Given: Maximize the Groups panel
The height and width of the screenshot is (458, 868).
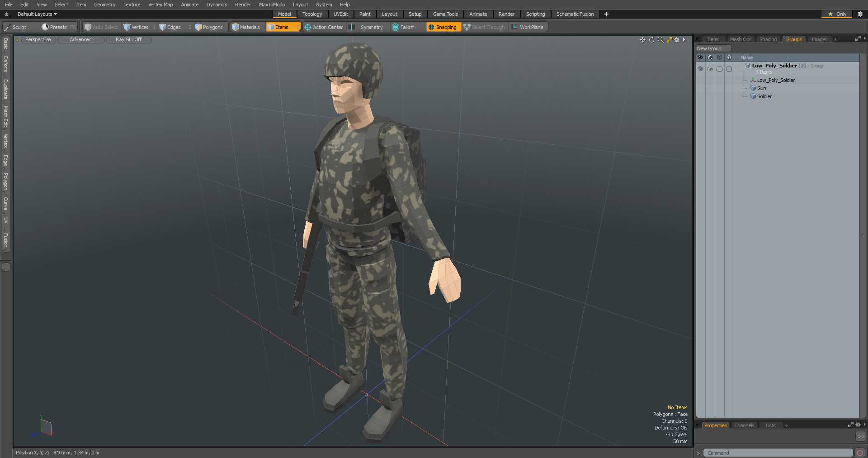Looking at the screenshot, I should click(x=858, y=39).
